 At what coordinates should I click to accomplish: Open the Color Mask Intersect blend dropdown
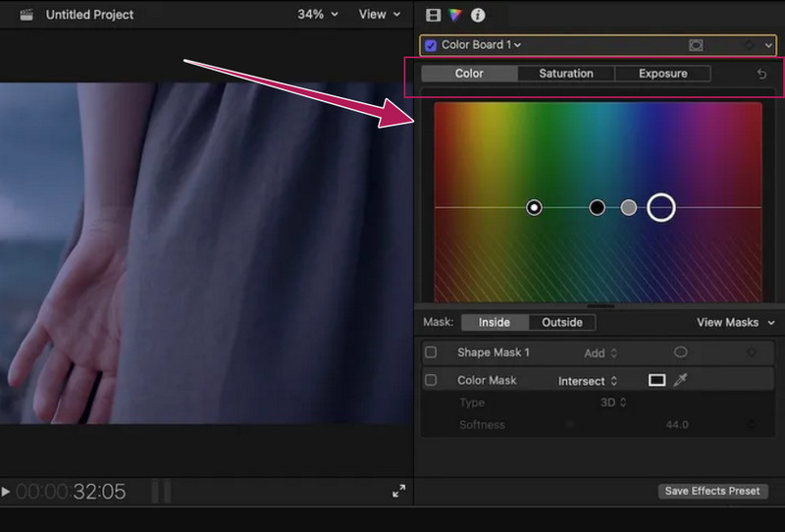coord(589,381)
